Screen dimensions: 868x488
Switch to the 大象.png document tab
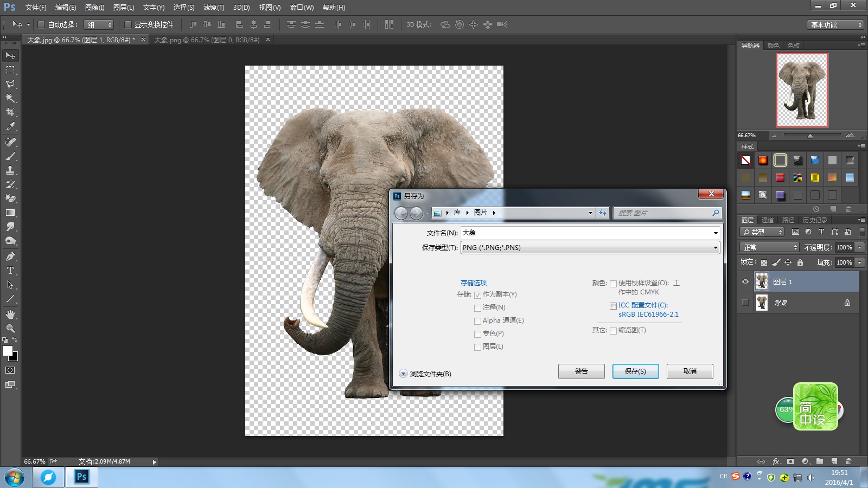click(207, 40)
